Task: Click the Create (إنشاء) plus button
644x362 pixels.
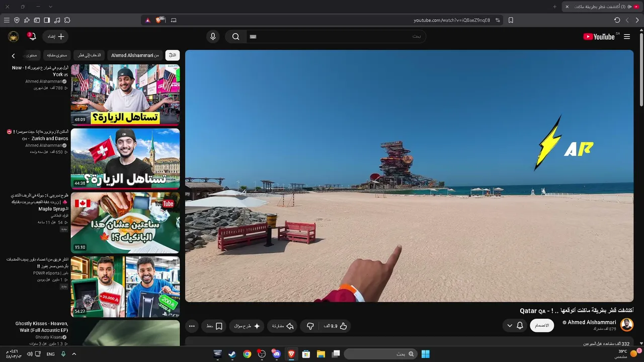Action: 56,37
